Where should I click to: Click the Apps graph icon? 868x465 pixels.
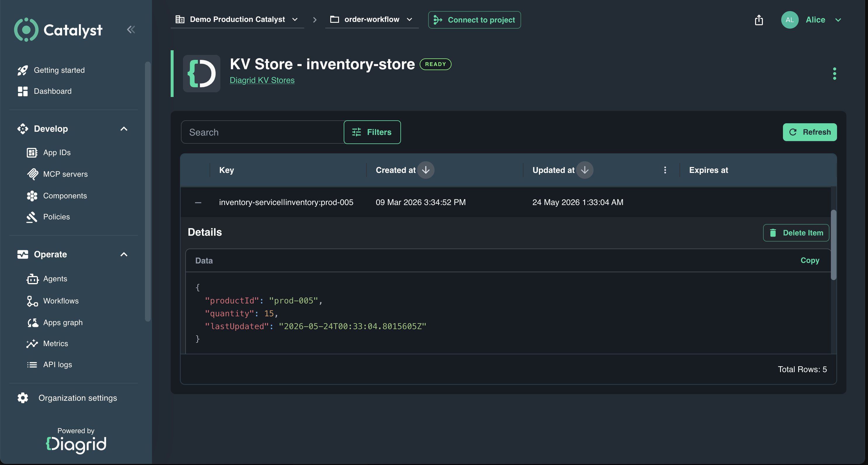point(33,322)
